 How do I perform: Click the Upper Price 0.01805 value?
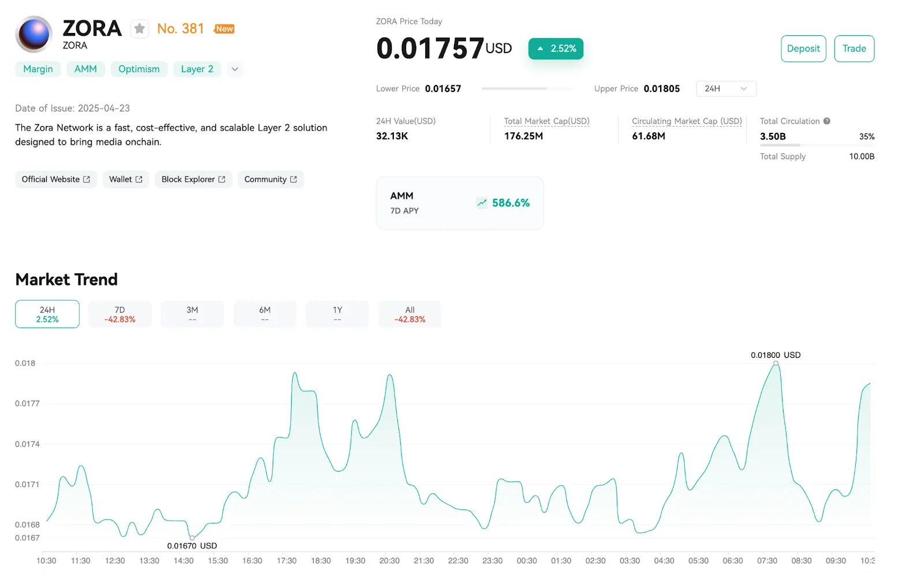(662, 88)
